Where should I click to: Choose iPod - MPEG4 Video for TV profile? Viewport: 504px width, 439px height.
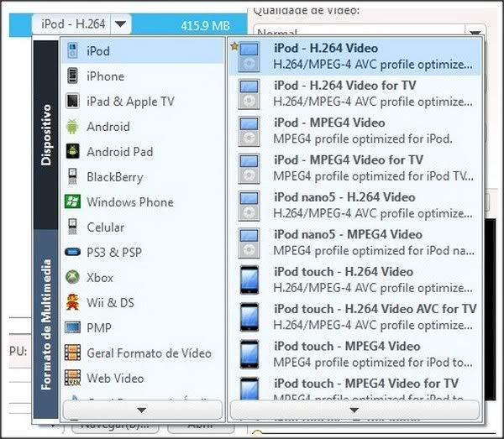click(354, 168)
